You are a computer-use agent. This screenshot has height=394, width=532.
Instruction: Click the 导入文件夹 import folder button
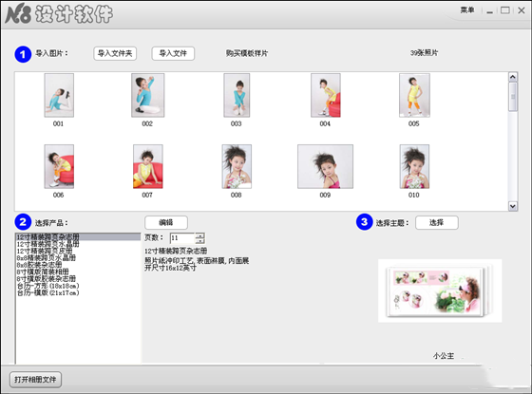click(x=115, y=53)
